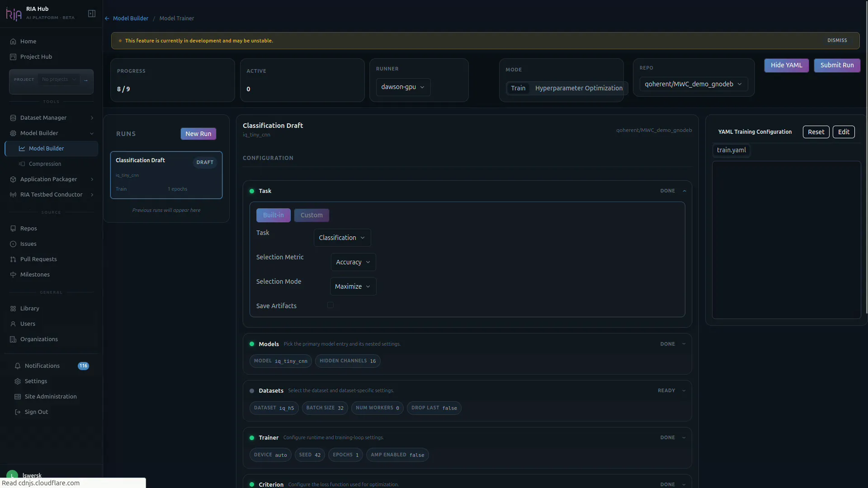Click the Milestones signpost icon
Screen dimensions: 868x488
(x=13, y=275)
